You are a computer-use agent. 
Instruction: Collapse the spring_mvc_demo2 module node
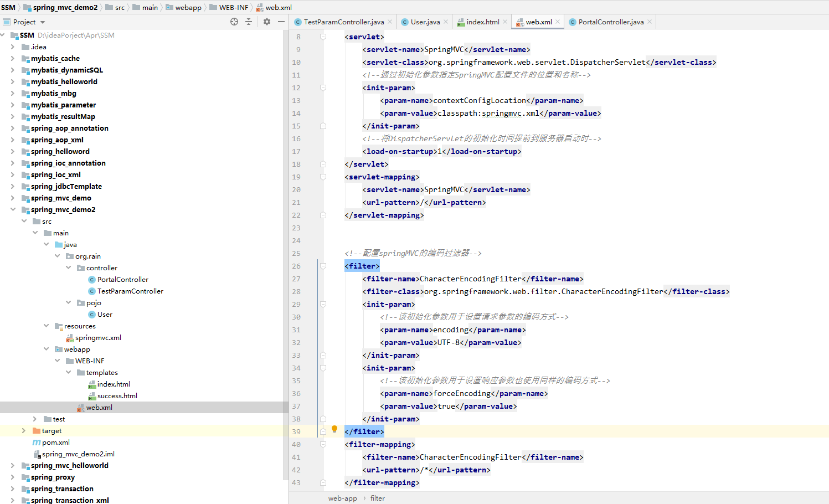pyautogui.click(x=13, y=209)
